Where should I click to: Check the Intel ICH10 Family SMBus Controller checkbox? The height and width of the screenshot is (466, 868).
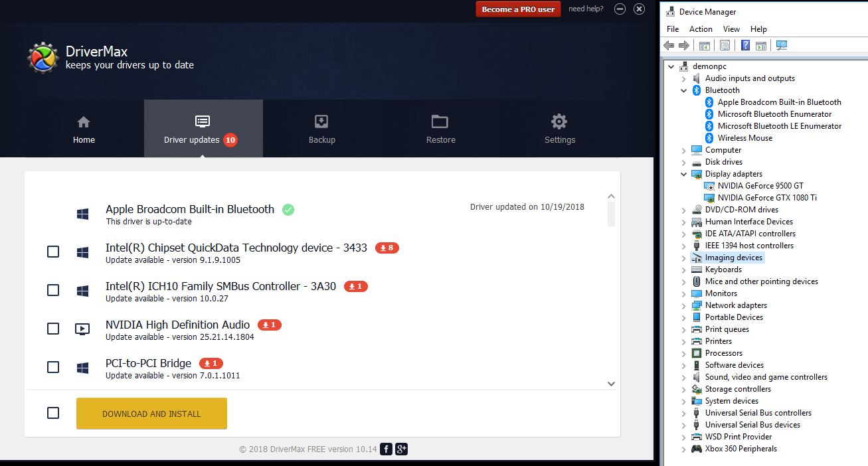[x=53, y=290]
